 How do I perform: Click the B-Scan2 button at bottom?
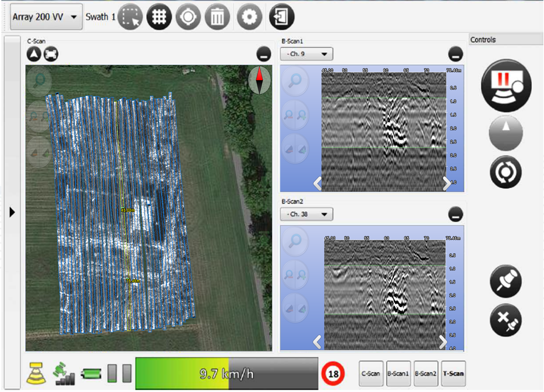[x=426, y=374]
